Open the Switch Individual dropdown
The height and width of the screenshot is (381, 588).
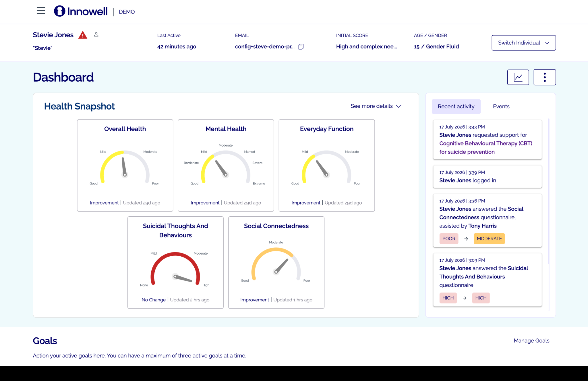point(524,43)
